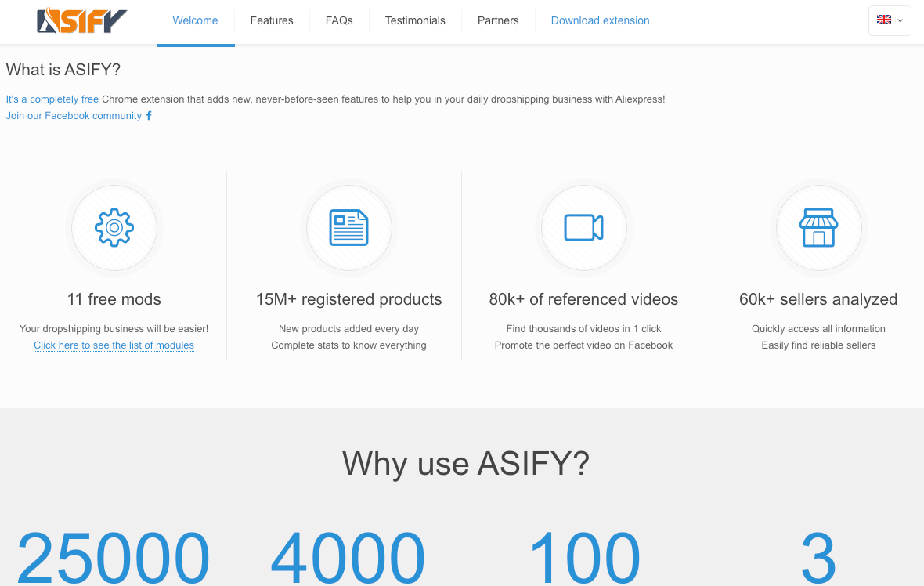Click the '11 free mods' heading
This screenshot has width=924, height=586.
(114, 299)
